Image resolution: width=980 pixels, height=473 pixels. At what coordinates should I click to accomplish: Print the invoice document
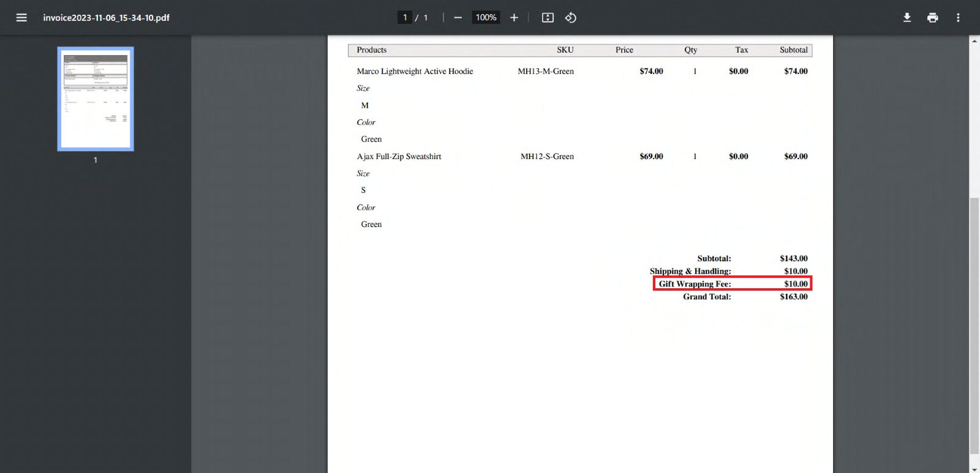coord(932,18)
